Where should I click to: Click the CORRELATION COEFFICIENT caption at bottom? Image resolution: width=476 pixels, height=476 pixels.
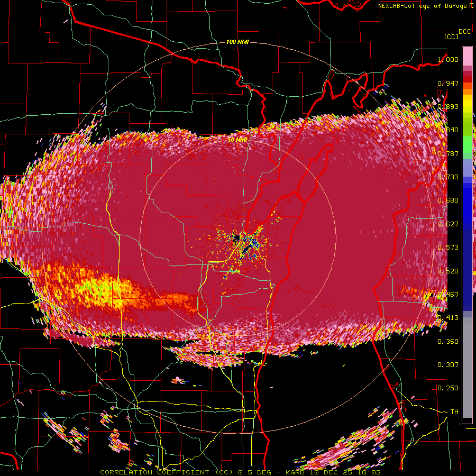pyautogui.click(x=240, y=472)
